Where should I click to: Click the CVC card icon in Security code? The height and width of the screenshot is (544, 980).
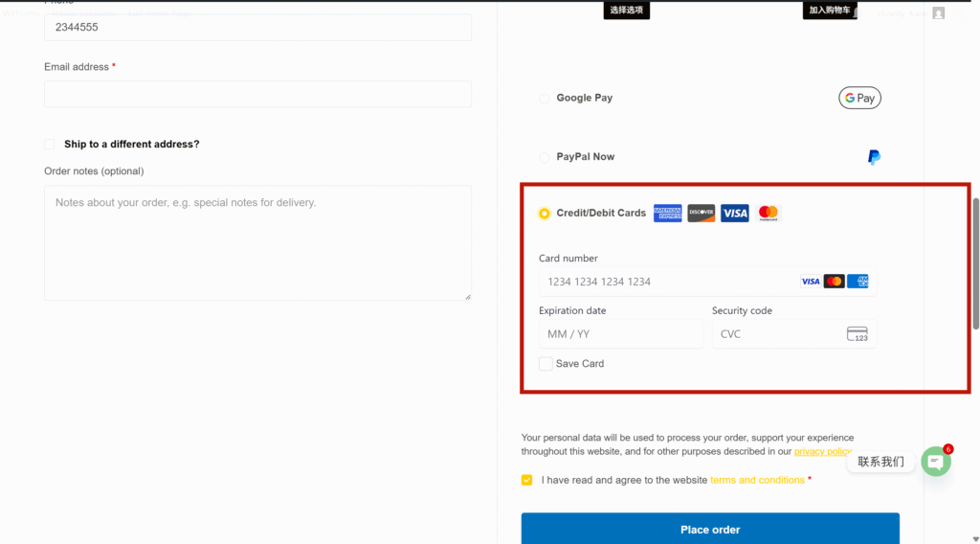point(857,334)
